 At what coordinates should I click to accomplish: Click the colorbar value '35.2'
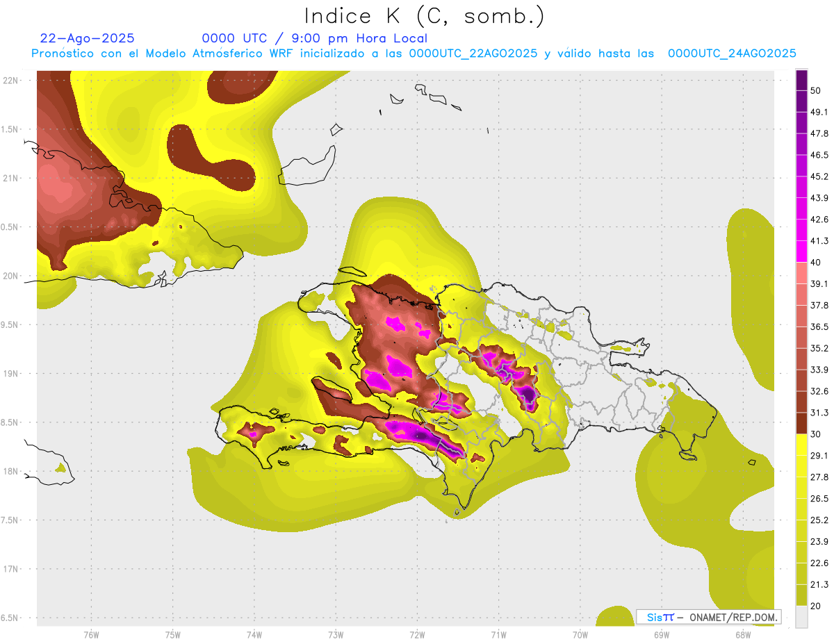click(819, 348)
